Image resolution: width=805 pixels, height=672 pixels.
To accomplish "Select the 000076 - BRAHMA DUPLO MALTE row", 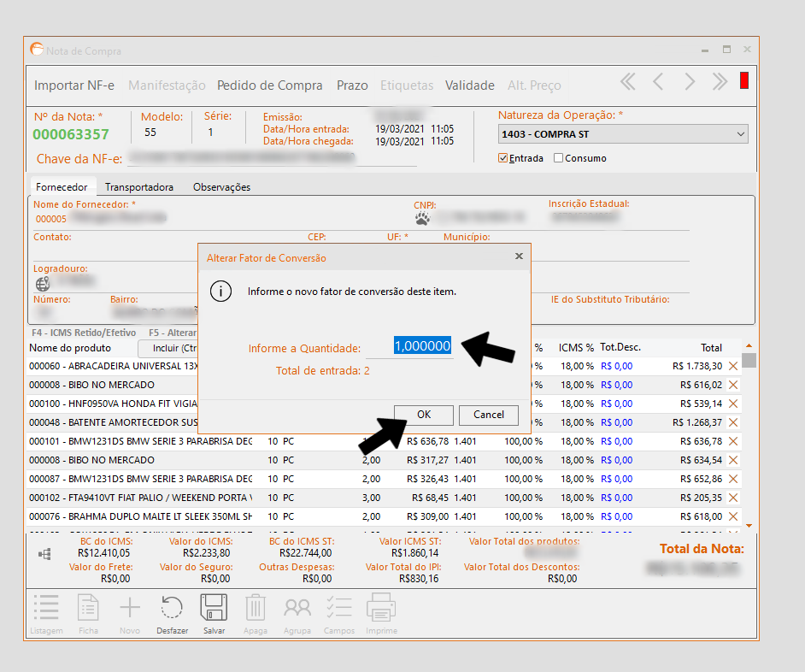I will pos(383,516).
